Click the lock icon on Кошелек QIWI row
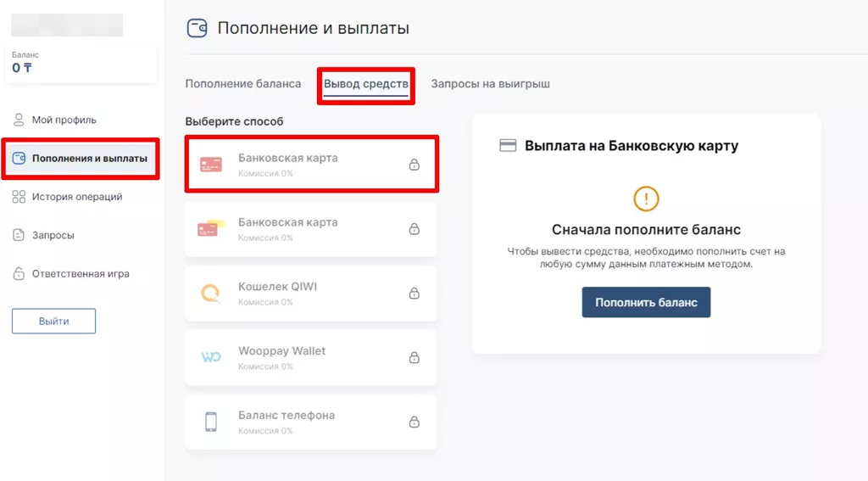The width and height of the screenshot is (868, 481). coord(414,294)
